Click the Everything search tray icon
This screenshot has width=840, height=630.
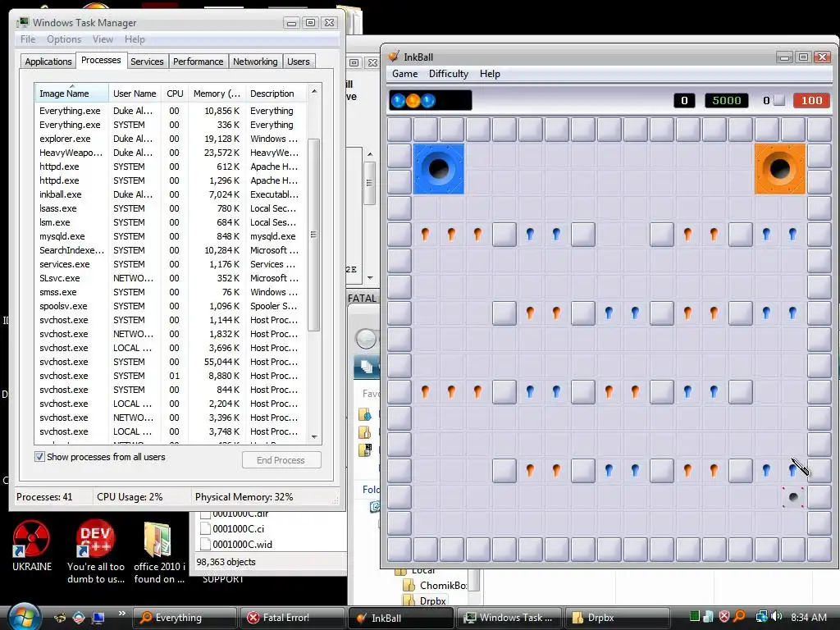[740, 617]
